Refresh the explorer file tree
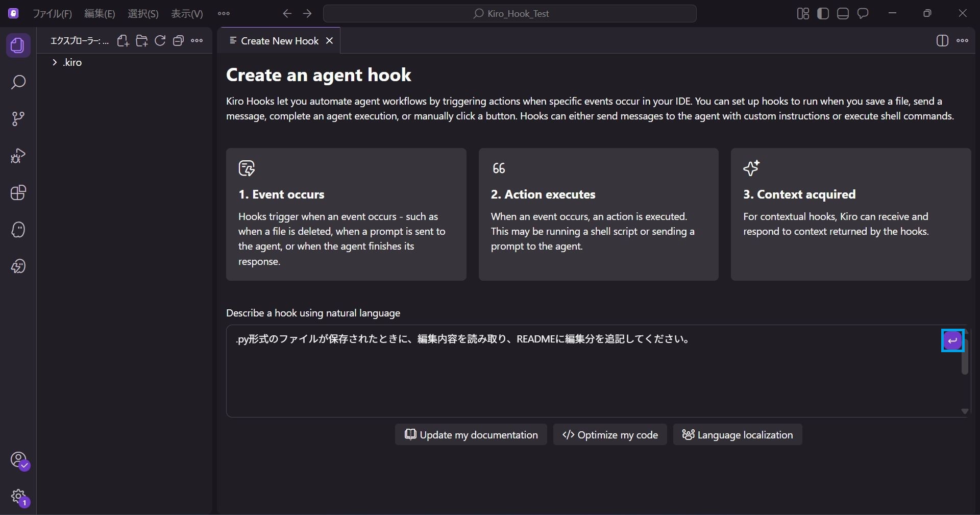 click(x=160, y=41)
